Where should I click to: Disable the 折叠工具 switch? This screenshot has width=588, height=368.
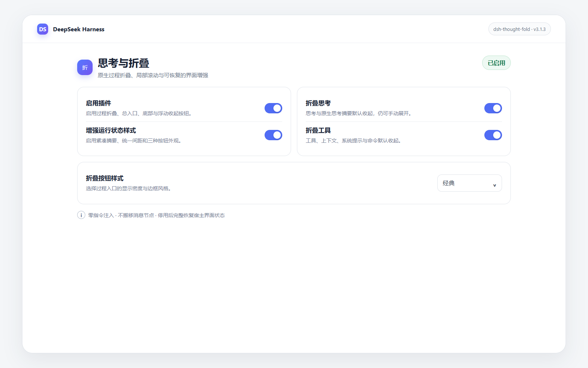493,135
